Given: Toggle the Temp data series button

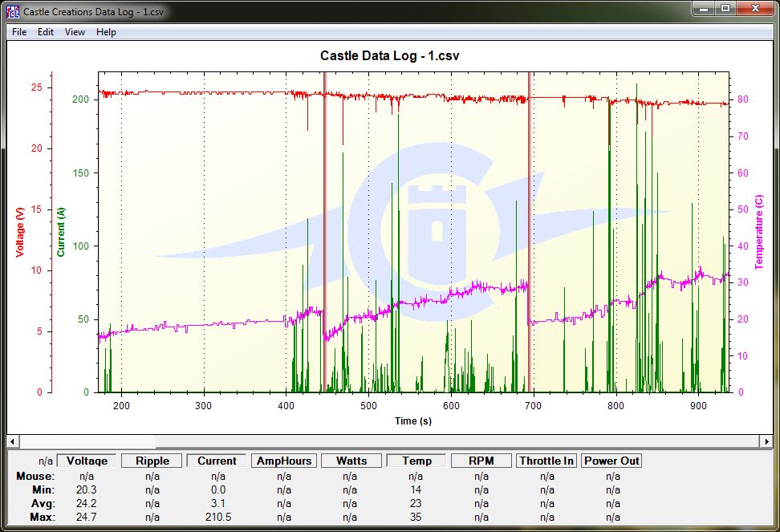Looking at the screenshot, I should [x=416, y=461].
